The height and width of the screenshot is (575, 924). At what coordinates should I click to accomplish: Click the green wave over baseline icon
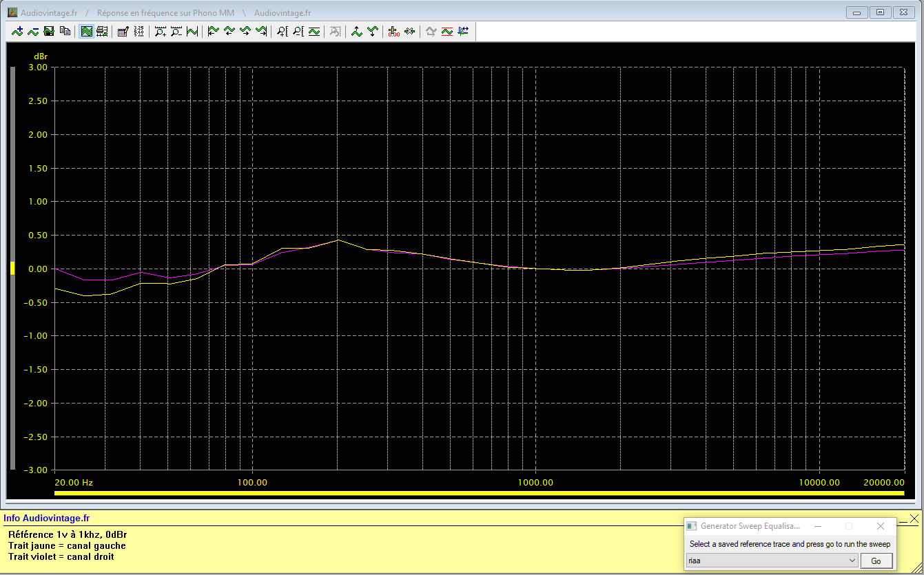pos(314,31)
